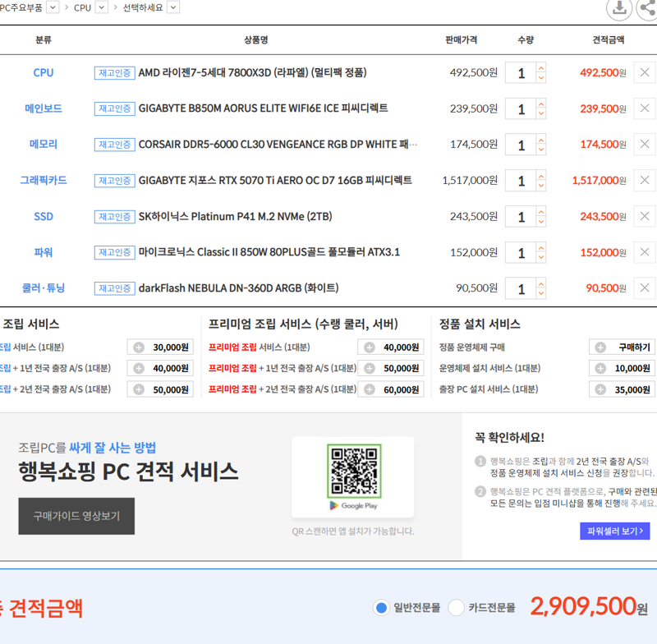Click 판매가격 column header
Screen dimensions: 657x644
pos(461,39)
